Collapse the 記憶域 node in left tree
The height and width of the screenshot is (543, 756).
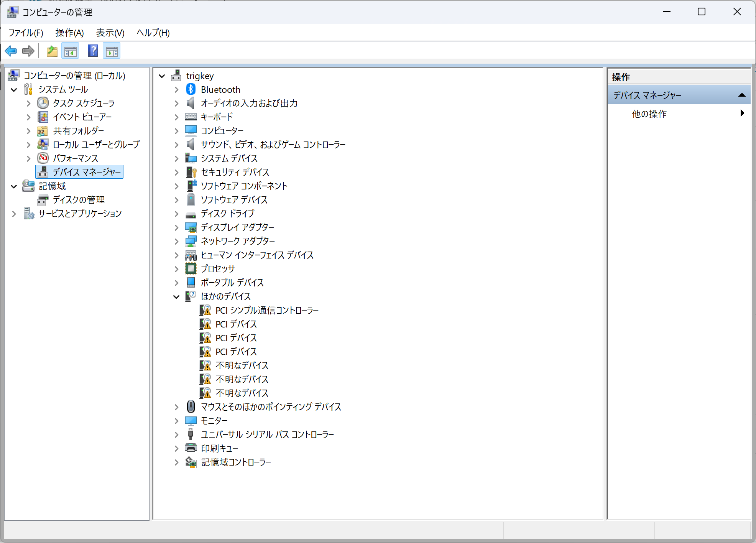point(14,186)
